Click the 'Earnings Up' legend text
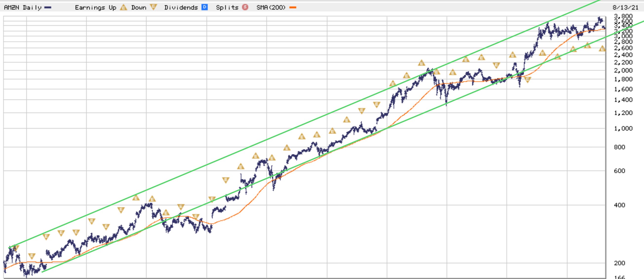Screen dimensions: 644x279 point(96,7)
